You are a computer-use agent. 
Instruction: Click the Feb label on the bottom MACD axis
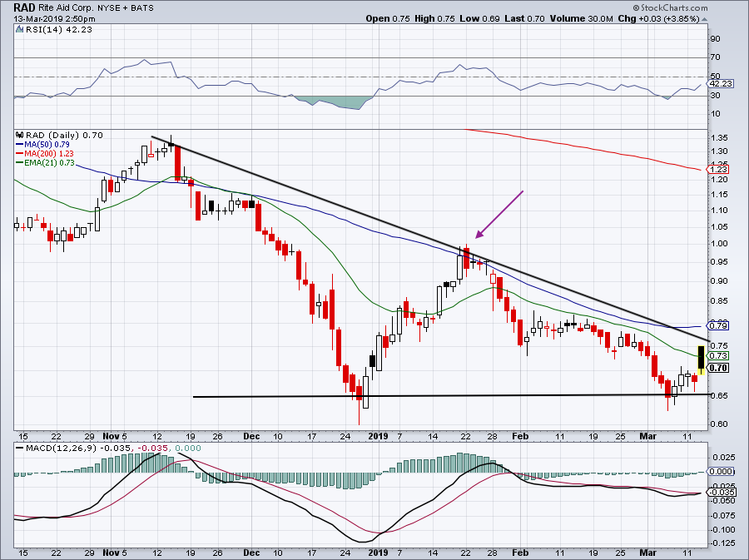click(519, 553)
